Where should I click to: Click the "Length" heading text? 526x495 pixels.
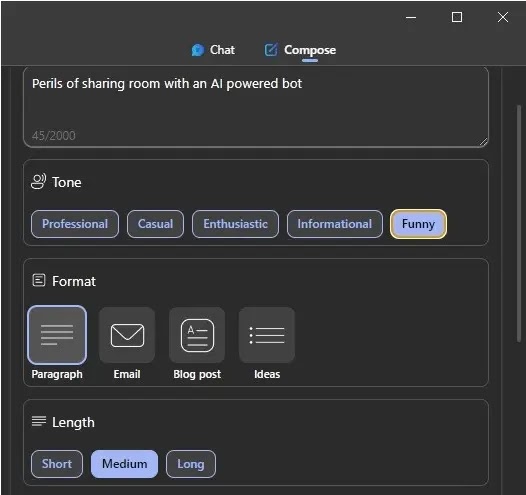(x=73, y=423)
